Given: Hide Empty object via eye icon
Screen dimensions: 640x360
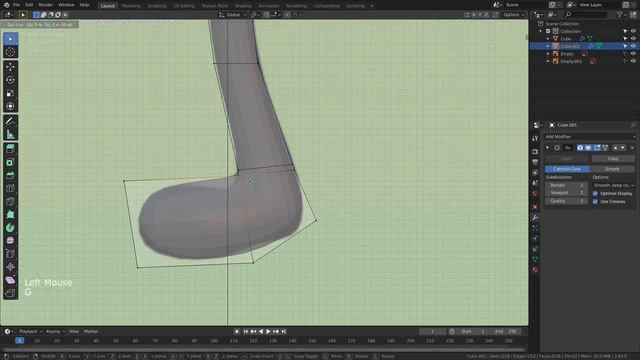Looking at the screenshot, I should 633,54.
